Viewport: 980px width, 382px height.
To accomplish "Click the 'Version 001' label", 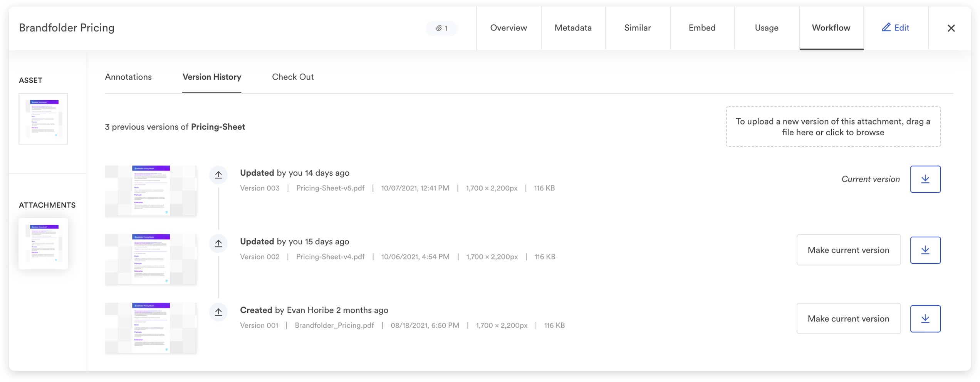I will [259, 325].
